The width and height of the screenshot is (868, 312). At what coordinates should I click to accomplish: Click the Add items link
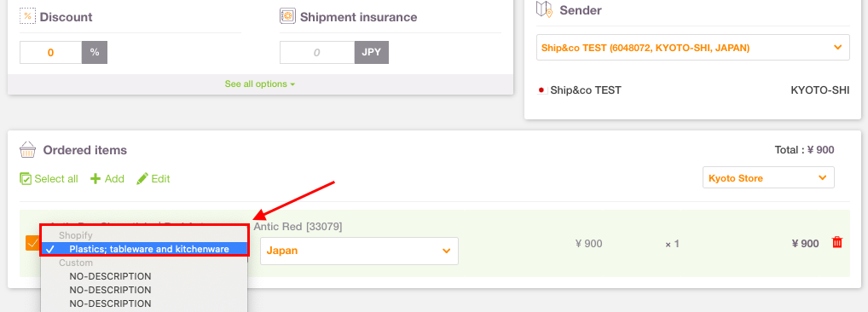(x=107, y=179)
